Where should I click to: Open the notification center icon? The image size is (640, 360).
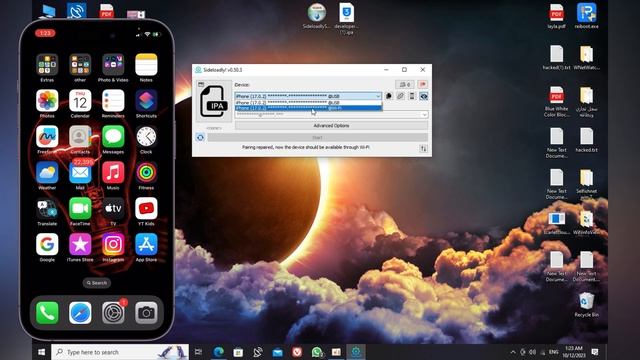tap(595, 352)
